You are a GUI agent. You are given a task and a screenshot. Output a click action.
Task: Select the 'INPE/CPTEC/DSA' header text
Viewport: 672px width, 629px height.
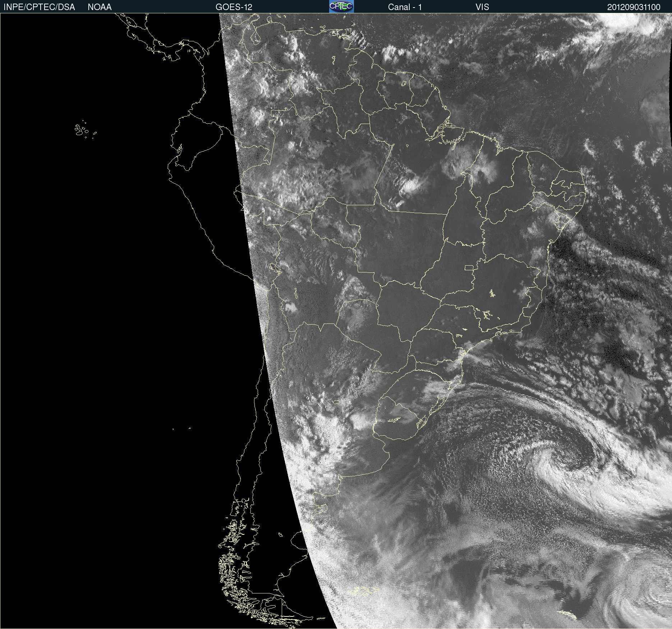click(x=39, y=7)
